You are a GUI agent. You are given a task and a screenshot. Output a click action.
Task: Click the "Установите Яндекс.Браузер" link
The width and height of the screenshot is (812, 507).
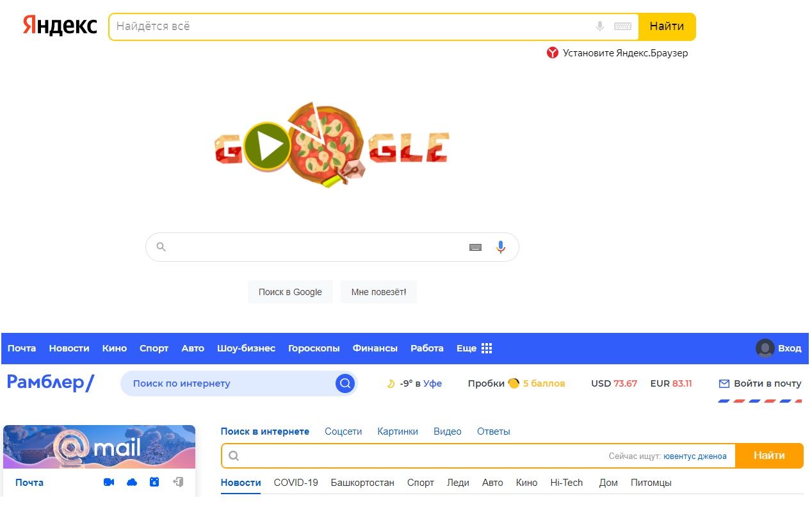625,53
